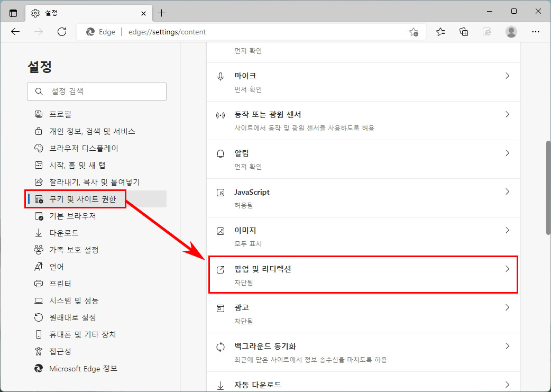Click the Edge site identity label
This screenshot has height=392, width=551.
(x=101, y=32)
